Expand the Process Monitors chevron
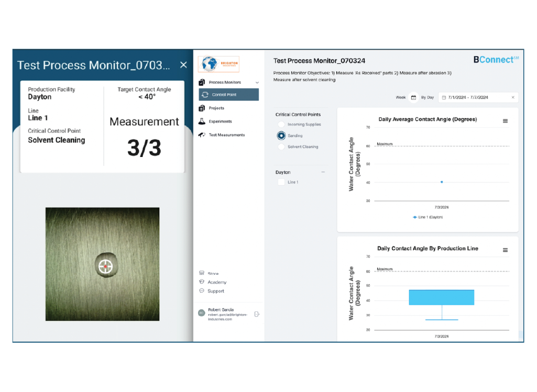 click(257, 83)
